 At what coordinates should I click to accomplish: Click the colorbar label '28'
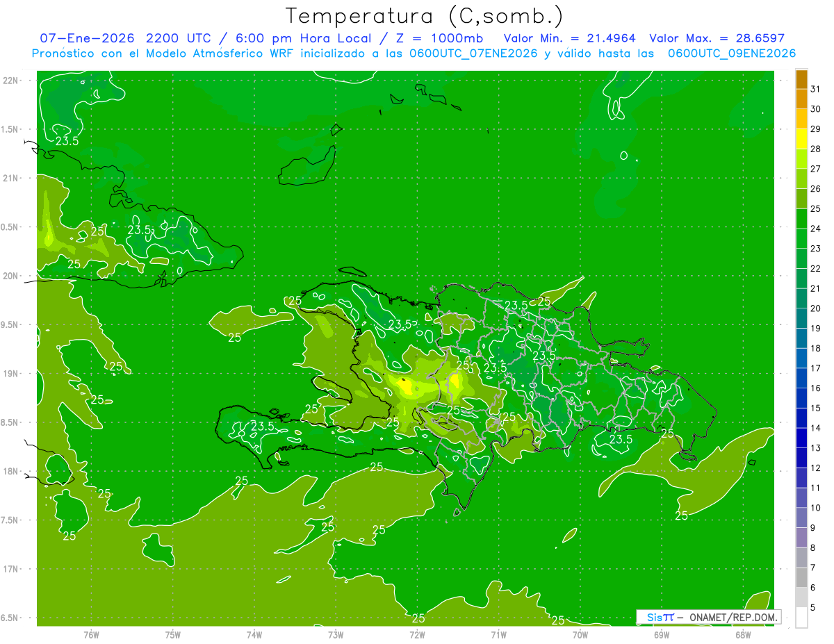pos(816,149)
